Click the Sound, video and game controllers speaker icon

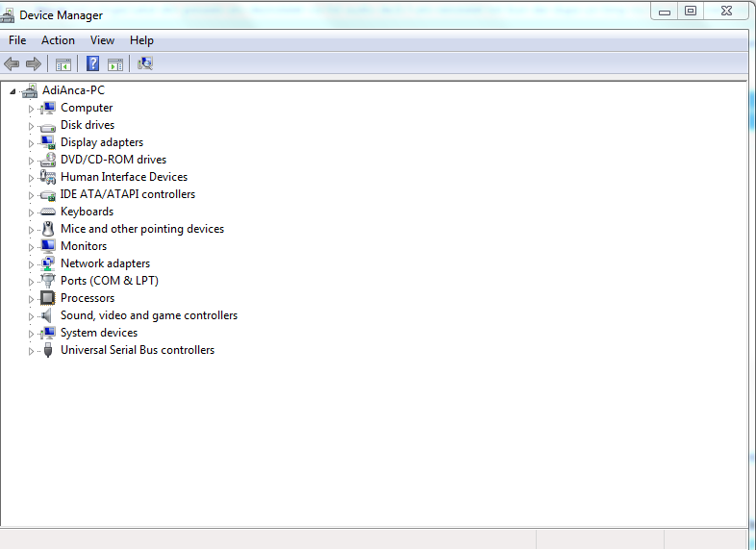47,315
